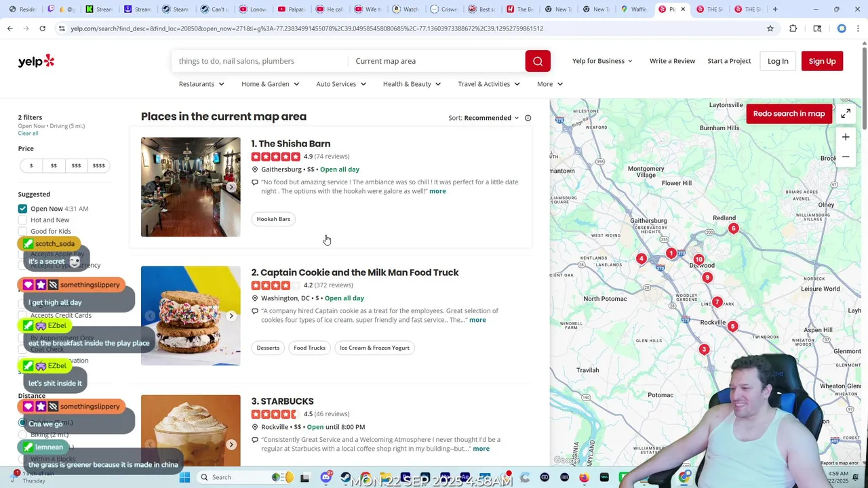The width and height of the screenshot is (868, 488).
Task: Expand the Health & Beauty menu
Action: click(412, 84)
